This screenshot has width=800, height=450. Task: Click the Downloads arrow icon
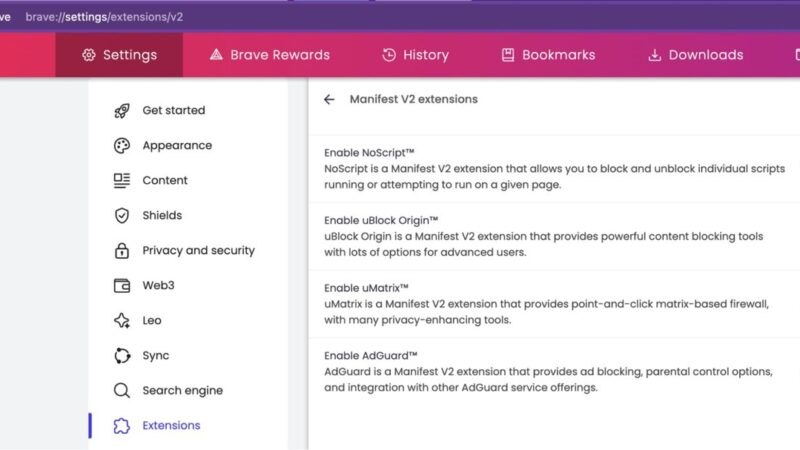pyautogui.click(x=655, y=55)
